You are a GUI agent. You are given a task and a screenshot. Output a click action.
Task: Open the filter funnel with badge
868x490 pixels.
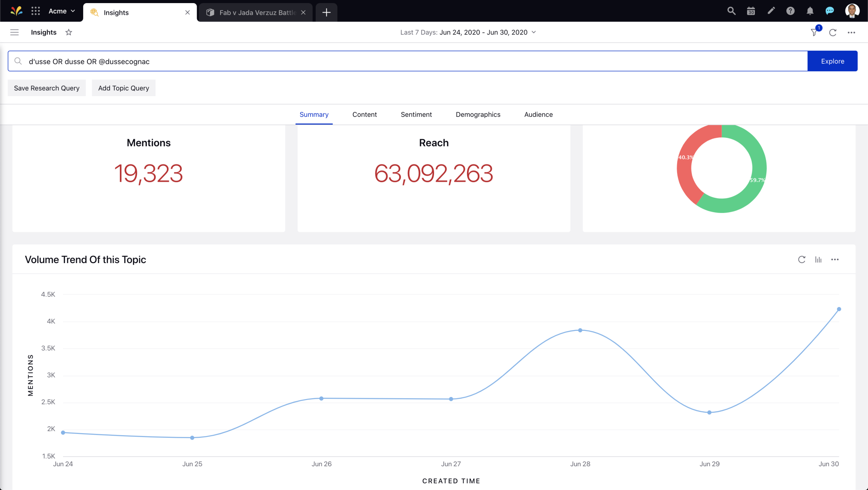click(814, 32)
